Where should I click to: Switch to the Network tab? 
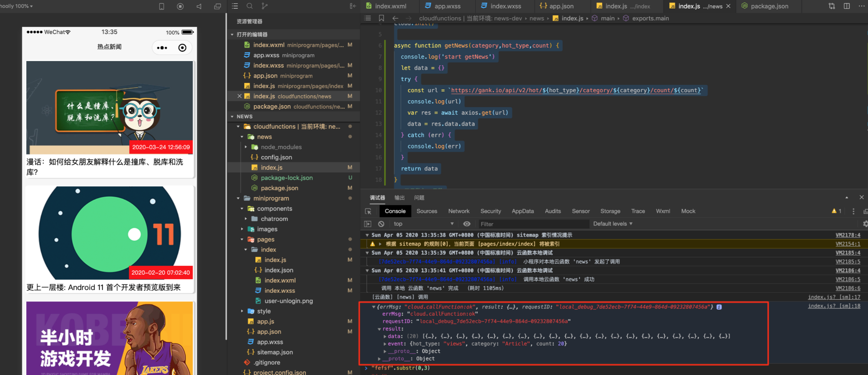(x=459, y=211)
